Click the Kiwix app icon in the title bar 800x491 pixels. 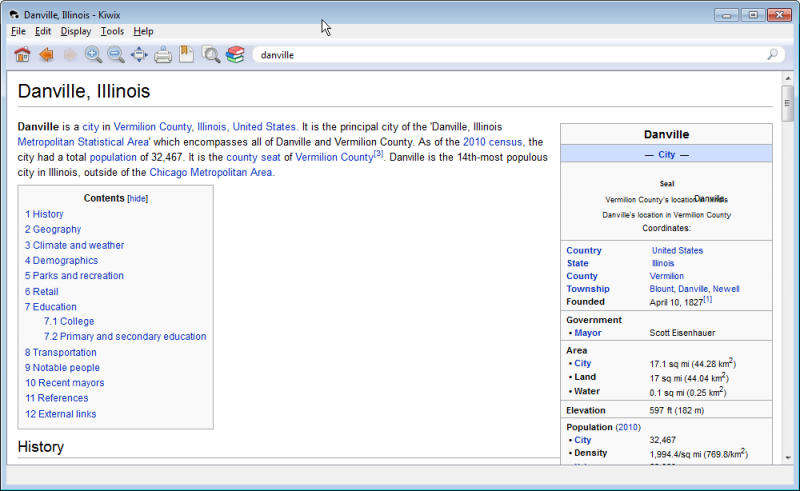15,15
